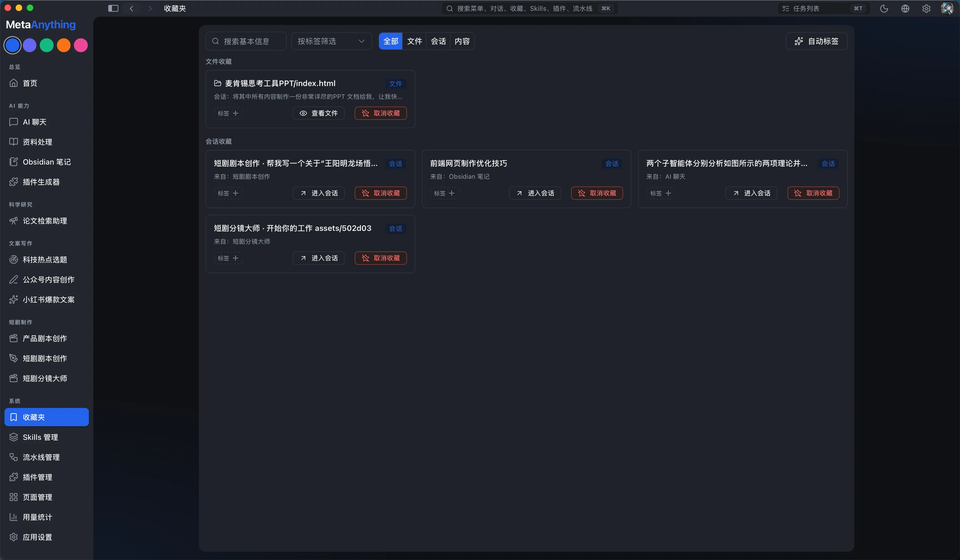Open settings gear icon in top bar
This screenshot has height=560, width=960.
click(926, 8)
